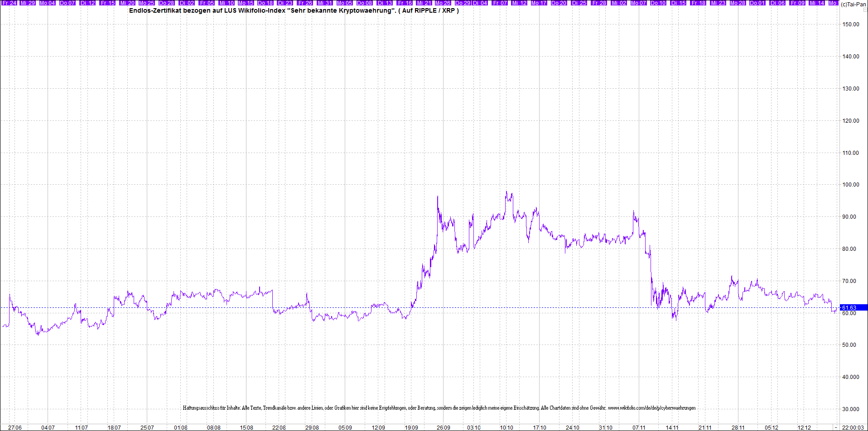The height and width of the screenshot is (431, 868).
Task: Click the 'Mi 31' top date marker
Action: coord(325,3)
